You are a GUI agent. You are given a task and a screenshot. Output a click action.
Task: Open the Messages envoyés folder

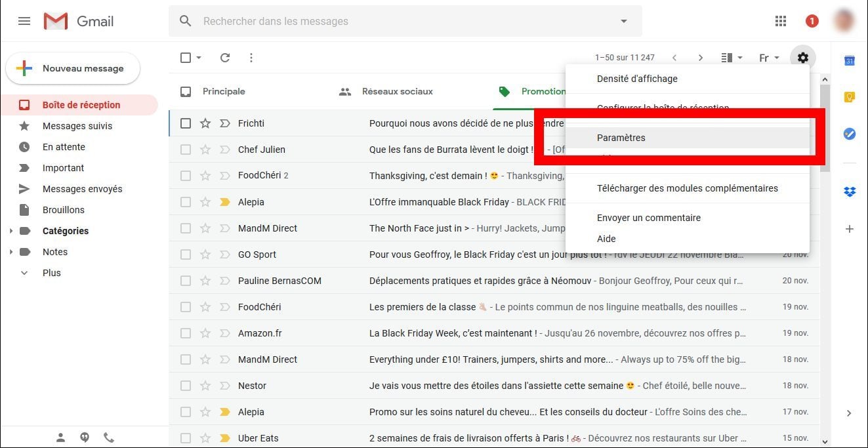tap(82, 189)
